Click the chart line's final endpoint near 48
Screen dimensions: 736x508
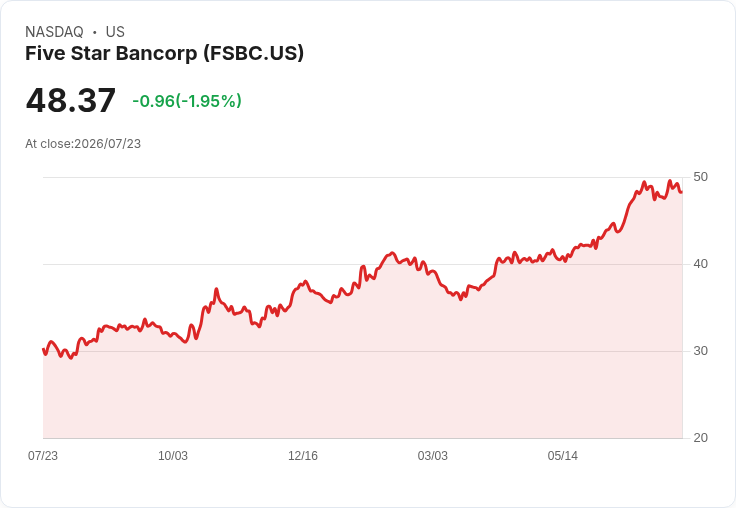(681, 192)
